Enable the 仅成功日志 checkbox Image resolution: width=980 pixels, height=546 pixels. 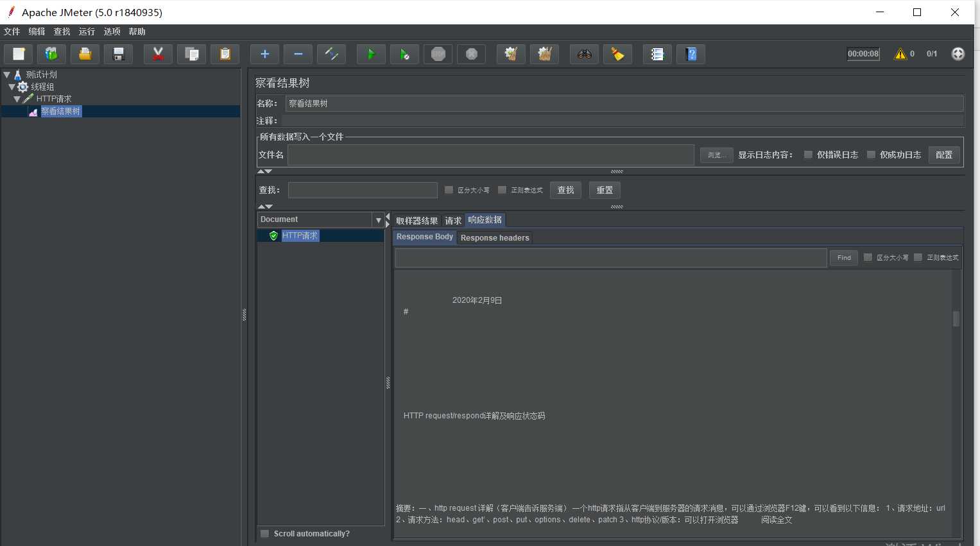tap(871, 155)
